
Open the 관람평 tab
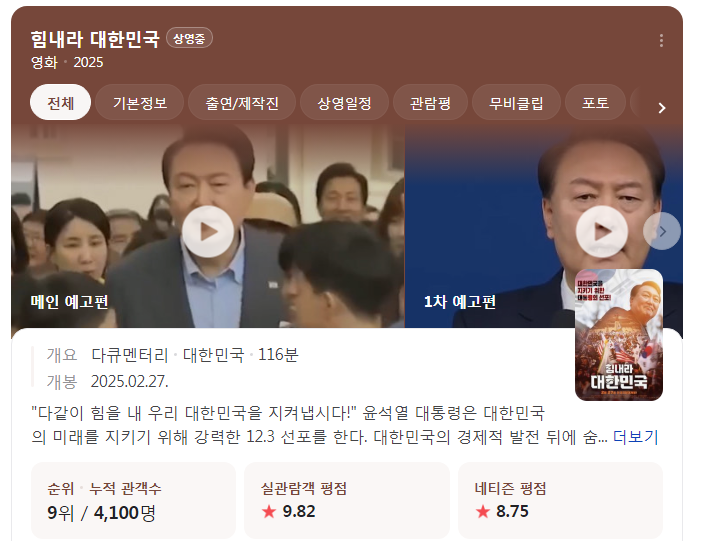tap(430, 103)
